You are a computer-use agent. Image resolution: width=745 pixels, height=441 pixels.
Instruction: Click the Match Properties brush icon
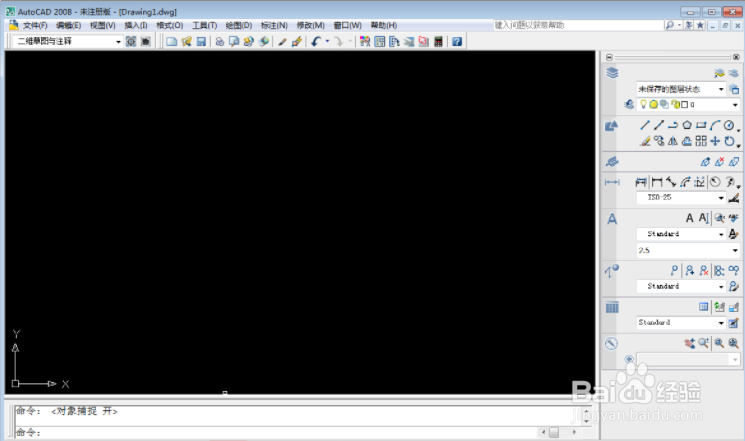click(282, 42)
